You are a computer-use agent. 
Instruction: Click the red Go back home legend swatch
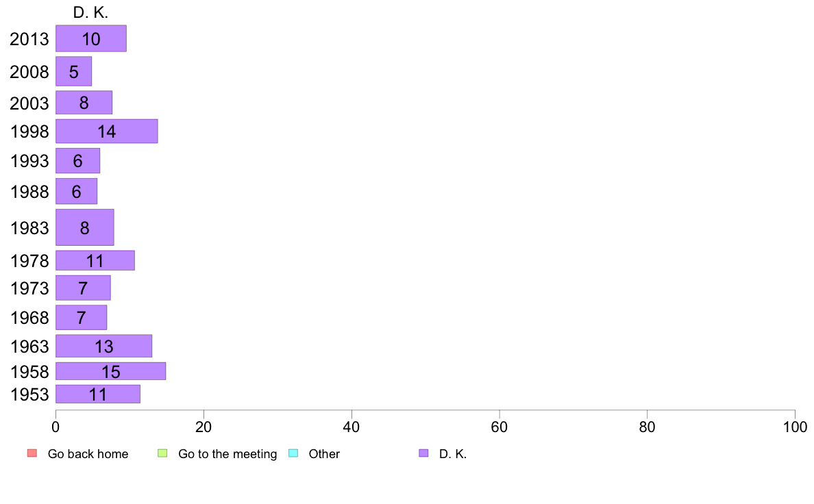[32, 453]
